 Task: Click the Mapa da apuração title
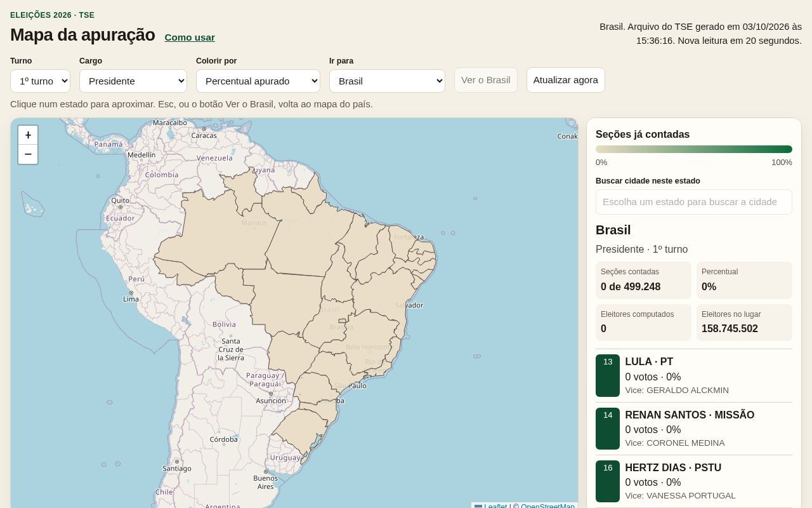coord(82,35)
